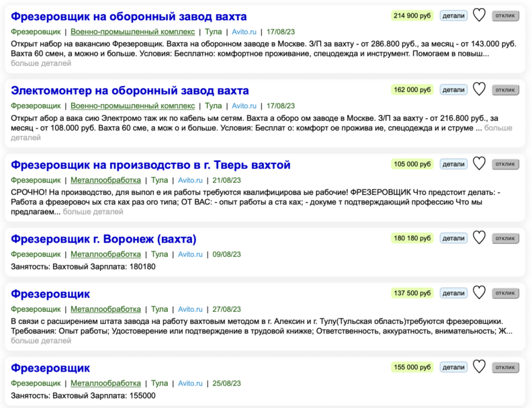The height and width of the screenshot is (408, 532).
Task: Expand 'больше деталей' for the 137 500 руб job
Action: pos(41,341)
